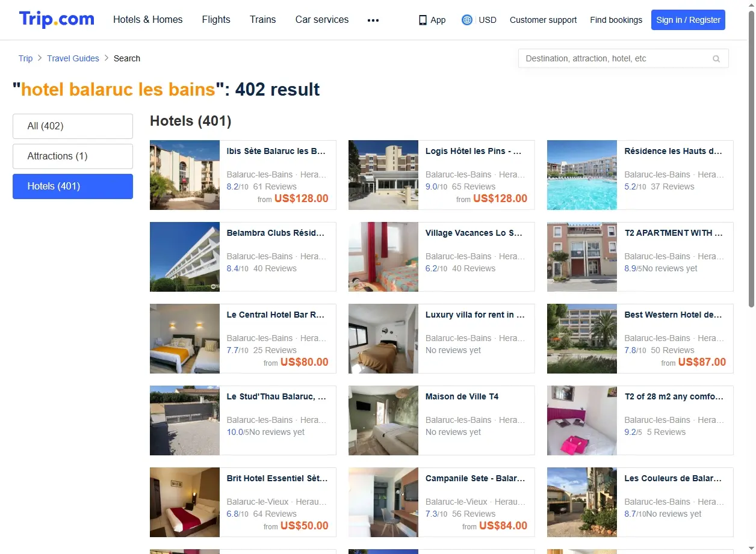Open Customer support link
This screenshot has width=756, height=554.
(x=543, y=20)
